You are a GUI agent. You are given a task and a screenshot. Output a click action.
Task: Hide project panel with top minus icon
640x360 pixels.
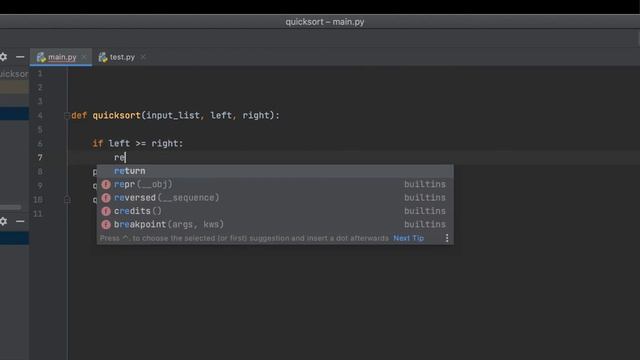tap(20, 57)
